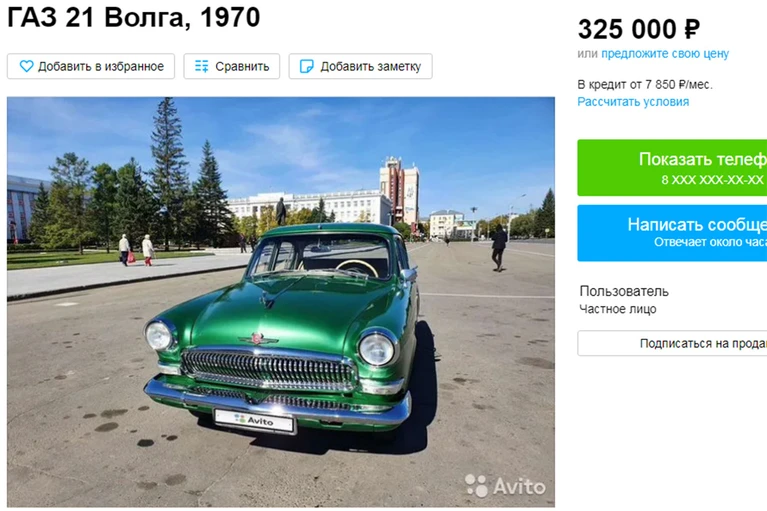The height and width of the screenshot is (511, 767).
Task: Click the listing title 'ГАЗ 21 Волга, 1970'
Action: tap(134, 17)
